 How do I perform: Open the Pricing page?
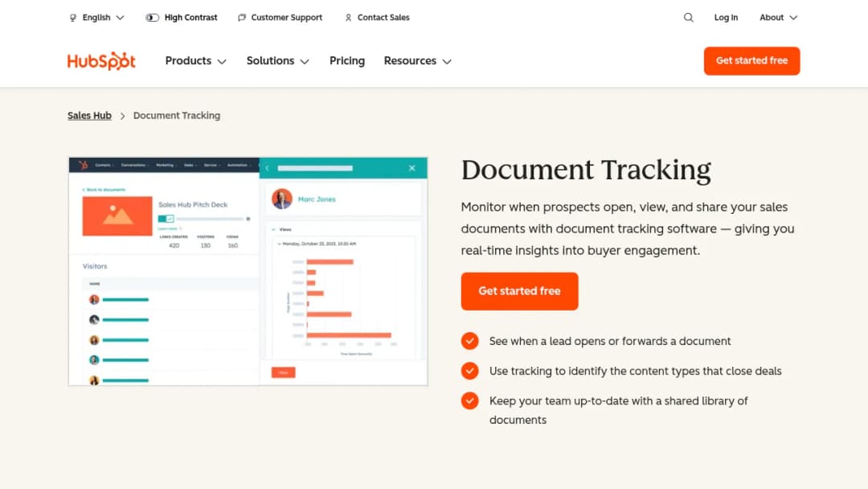[347, 61]
